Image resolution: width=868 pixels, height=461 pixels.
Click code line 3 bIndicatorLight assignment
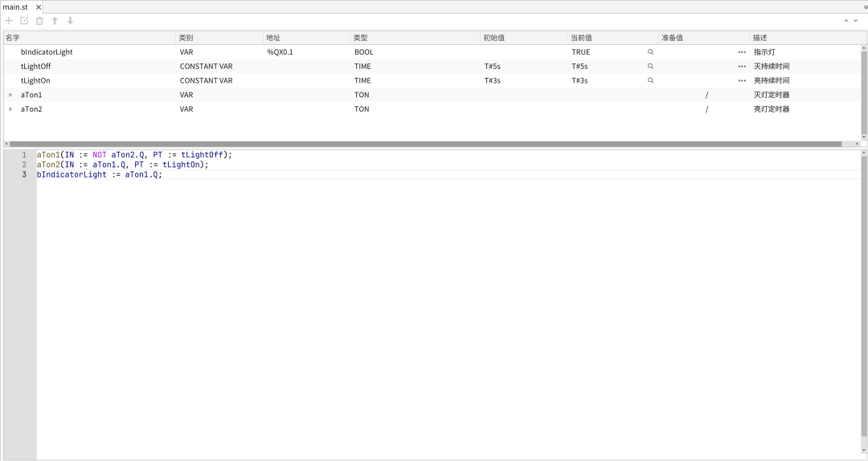click(x=100, y=175)
